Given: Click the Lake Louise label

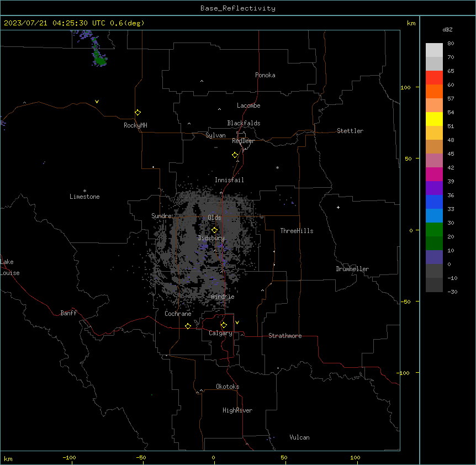Looking at the screenshot, I should (10, 267).
